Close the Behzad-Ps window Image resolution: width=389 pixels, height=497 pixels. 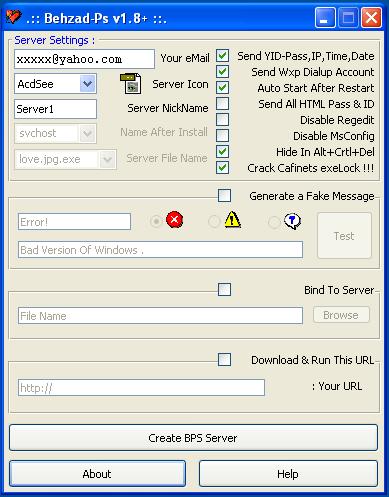[371, 17]
